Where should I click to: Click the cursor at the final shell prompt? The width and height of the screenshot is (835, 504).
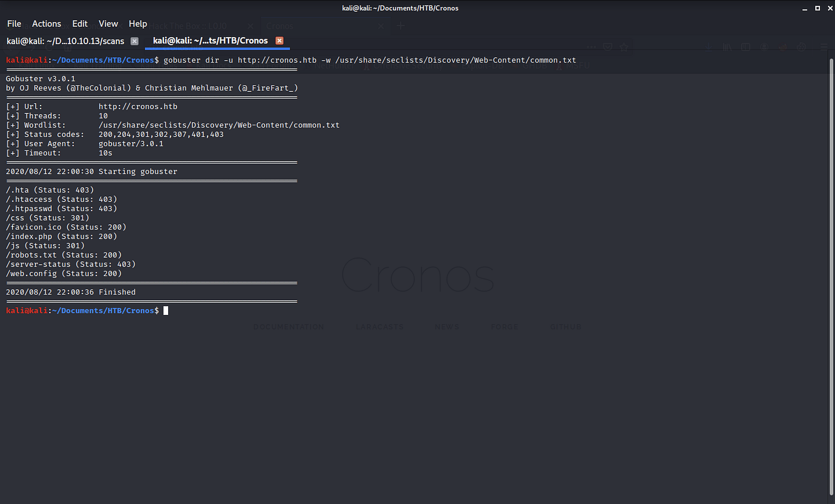pos(166,311)
